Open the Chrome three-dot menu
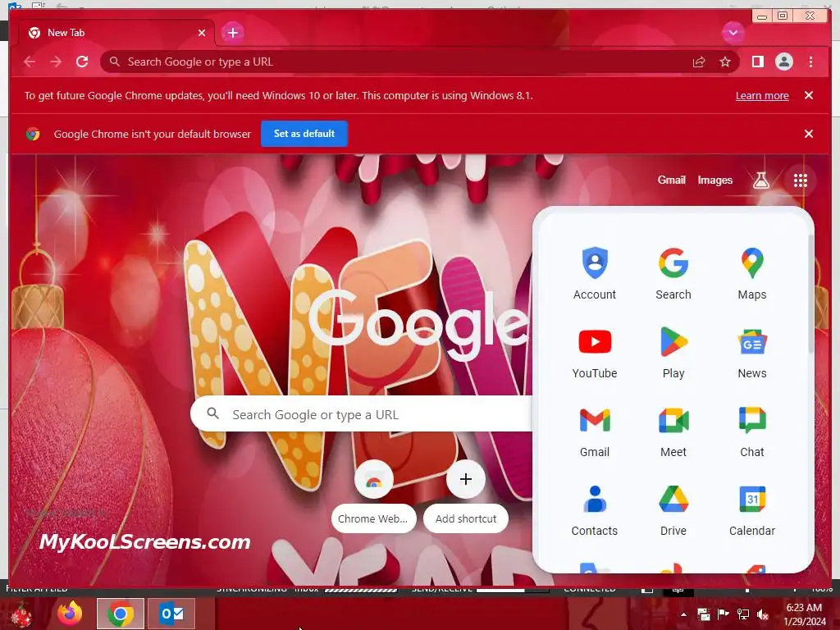The image size is (840, 630). (x=811, y=62)
